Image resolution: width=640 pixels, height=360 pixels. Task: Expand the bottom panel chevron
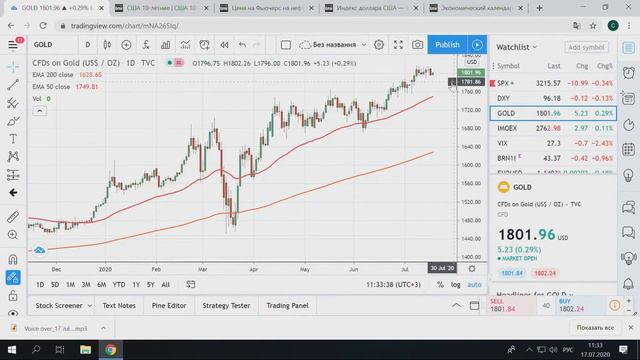[x=456, y=305]
